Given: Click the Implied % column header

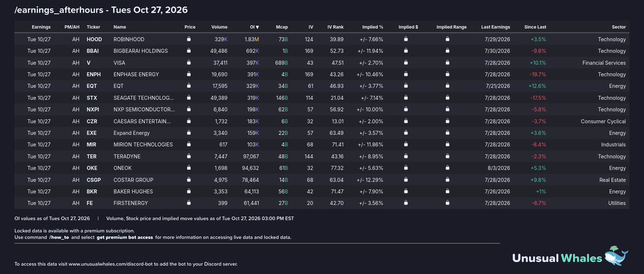Looking at the screenshot, I should [372, 27].
